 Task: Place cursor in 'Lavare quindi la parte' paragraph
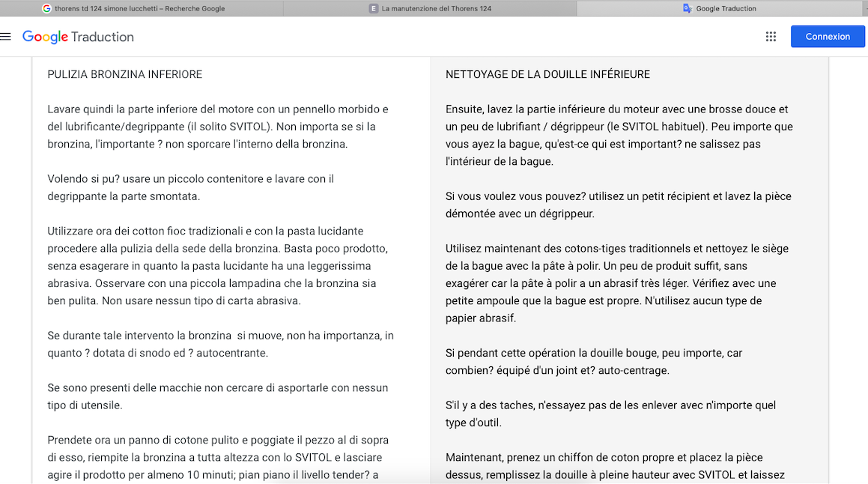[x=217, y=127]
